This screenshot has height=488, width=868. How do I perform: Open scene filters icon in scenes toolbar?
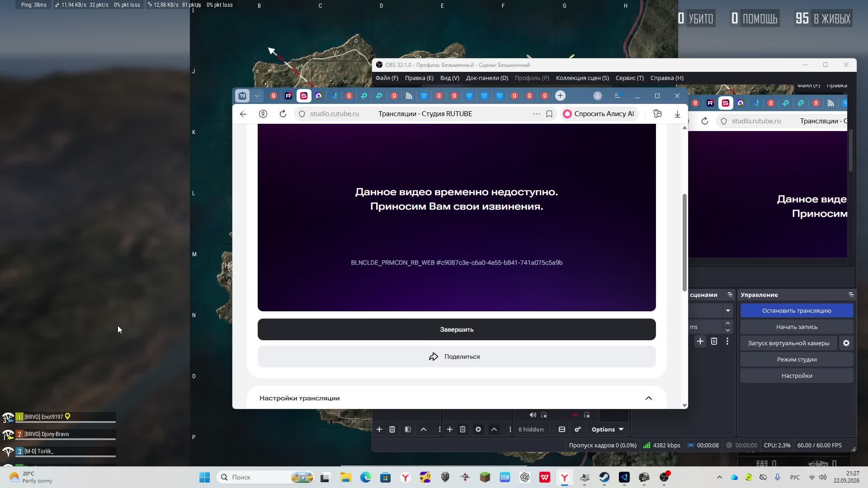point(408,429)
